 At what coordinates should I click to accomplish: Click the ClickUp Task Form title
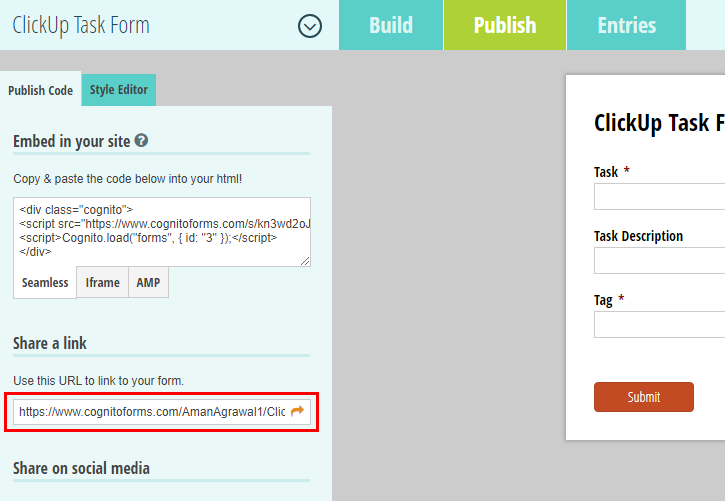[81, 25]
